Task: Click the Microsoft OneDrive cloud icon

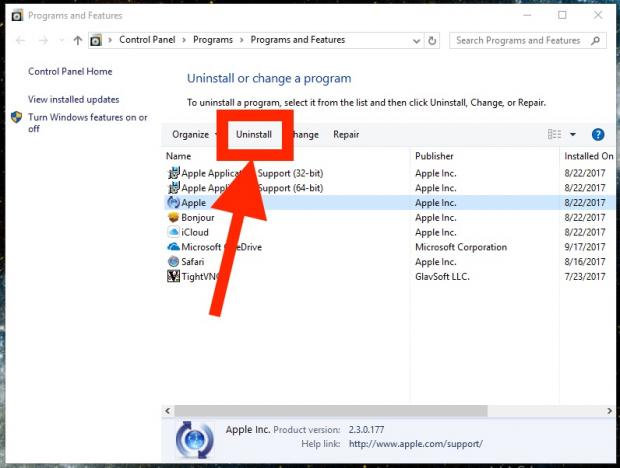Action: [173, 247]
